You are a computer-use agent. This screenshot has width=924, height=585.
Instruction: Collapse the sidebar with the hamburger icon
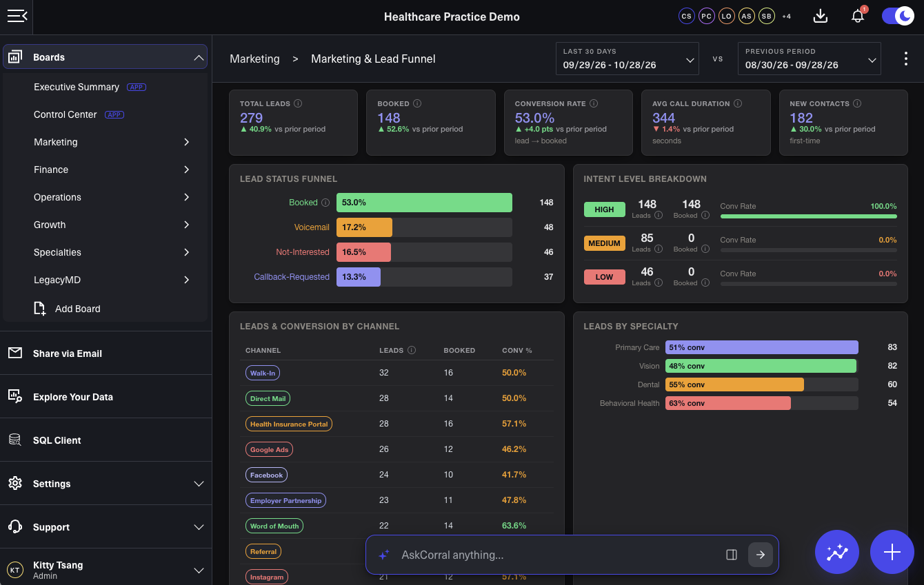pyautogui.click(x=17, y=16)
